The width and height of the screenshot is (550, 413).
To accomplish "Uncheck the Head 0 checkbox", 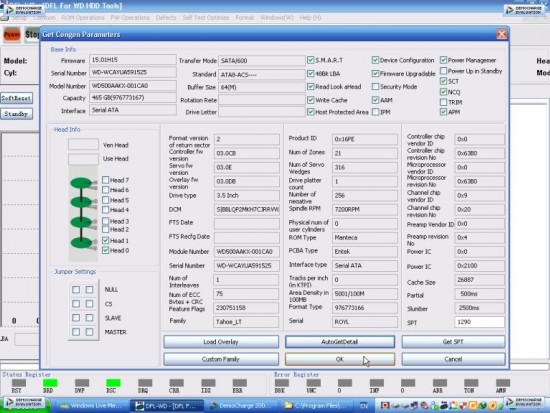I will (105, 251).
